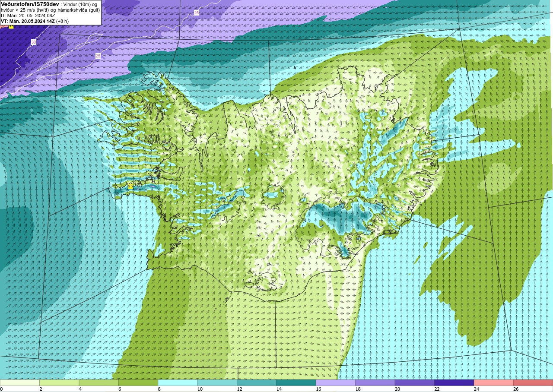Click the title text 'Veðurstofan/IS750dev'

coord(30,4)
